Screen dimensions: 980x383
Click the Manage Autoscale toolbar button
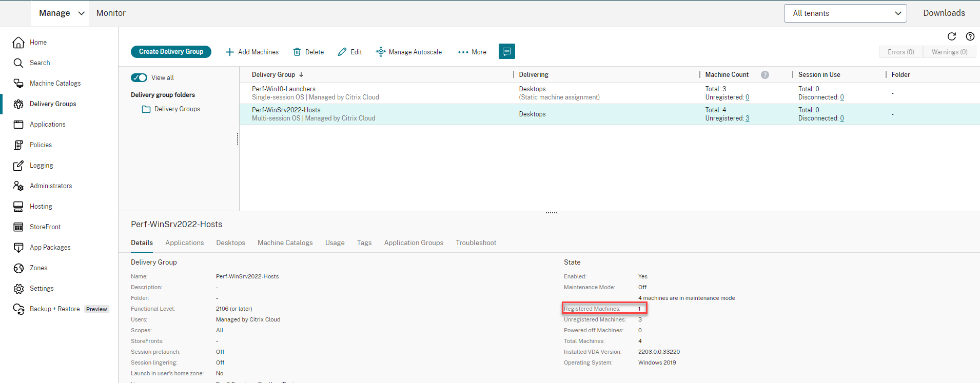[409, 52]
